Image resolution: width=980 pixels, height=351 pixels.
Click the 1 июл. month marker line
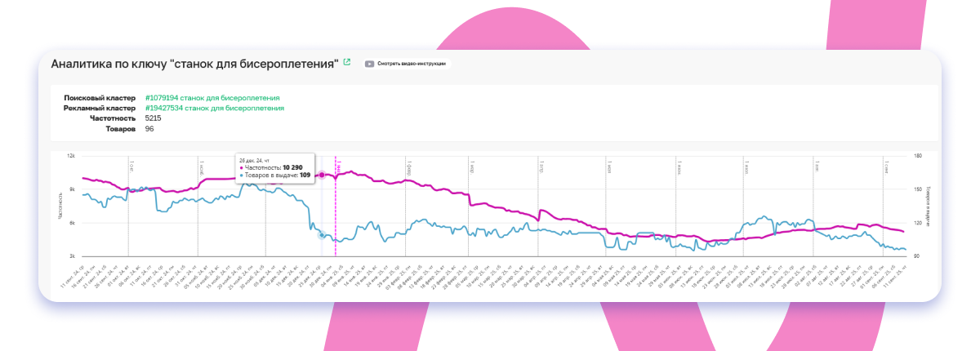(742, 212)
